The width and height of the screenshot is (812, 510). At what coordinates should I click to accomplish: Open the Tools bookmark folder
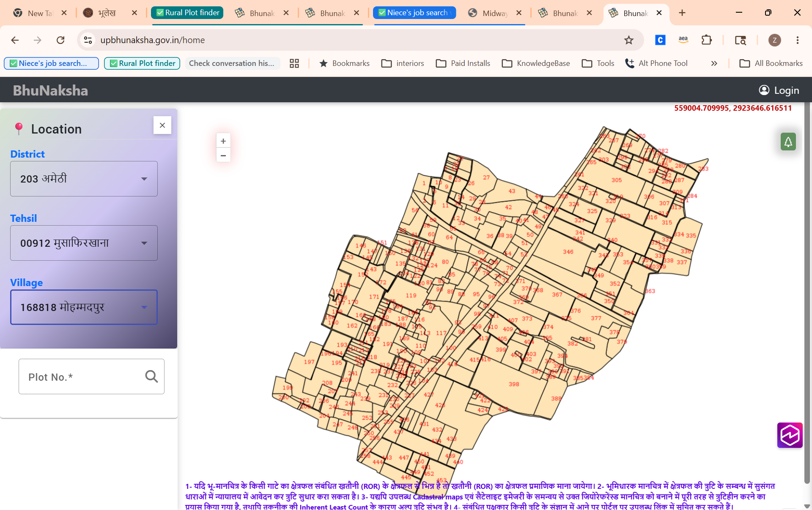598,63
